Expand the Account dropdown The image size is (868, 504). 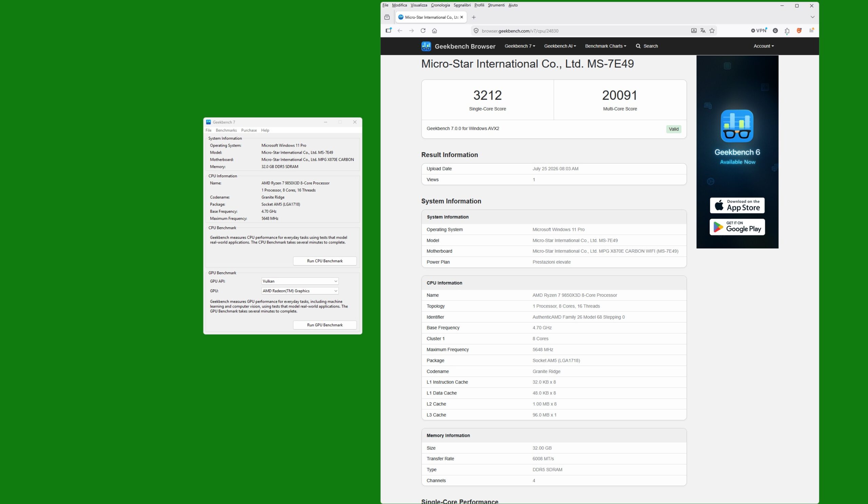click(764, 46)
